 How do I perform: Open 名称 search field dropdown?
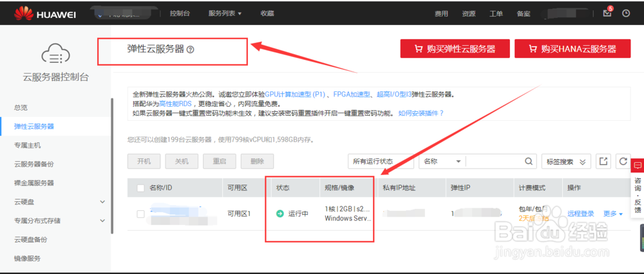click(442, 161)
